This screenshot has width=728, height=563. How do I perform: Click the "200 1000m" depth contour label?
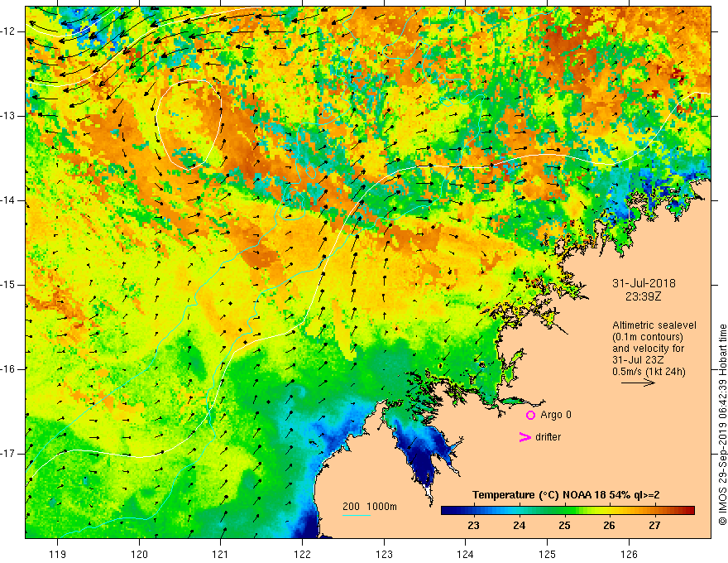pos(370,507)
